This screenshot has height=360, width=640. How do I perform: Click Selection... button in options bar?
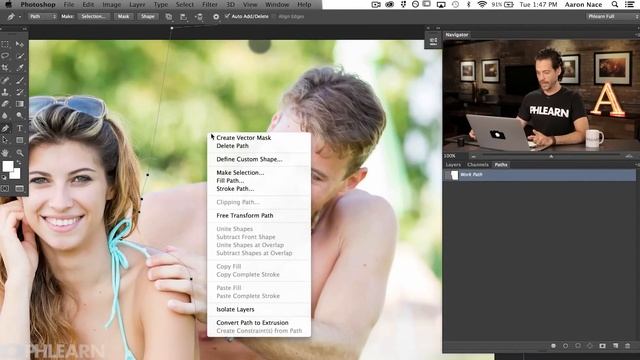click(93, 17)
